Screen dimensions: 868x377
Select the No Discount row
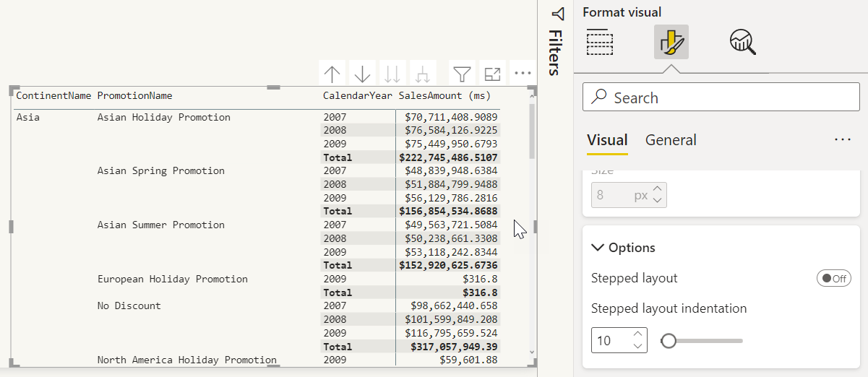coord(129,306)
